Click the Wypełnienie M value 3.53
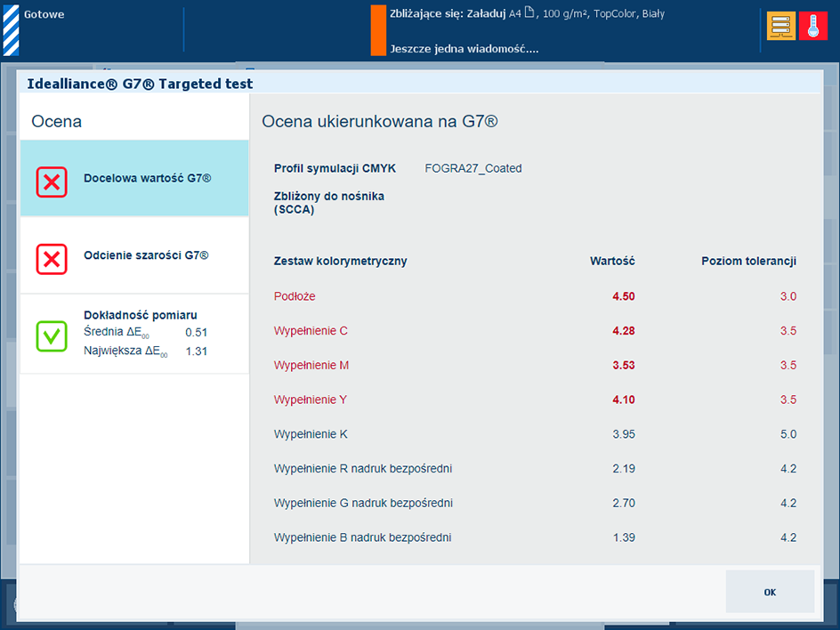840x630 pixels. coord(624,365)
